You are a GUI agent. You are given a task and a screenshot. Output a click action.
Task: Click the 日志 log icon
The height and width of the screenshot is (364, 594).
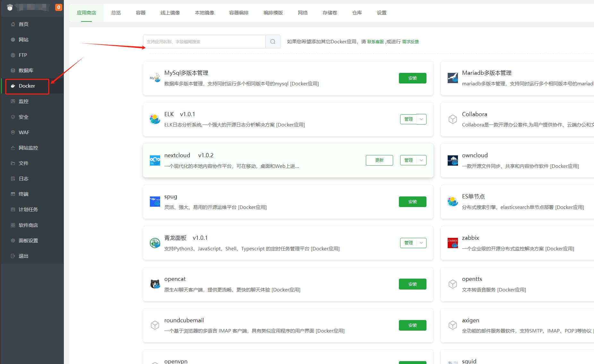[x=13, y=178]
